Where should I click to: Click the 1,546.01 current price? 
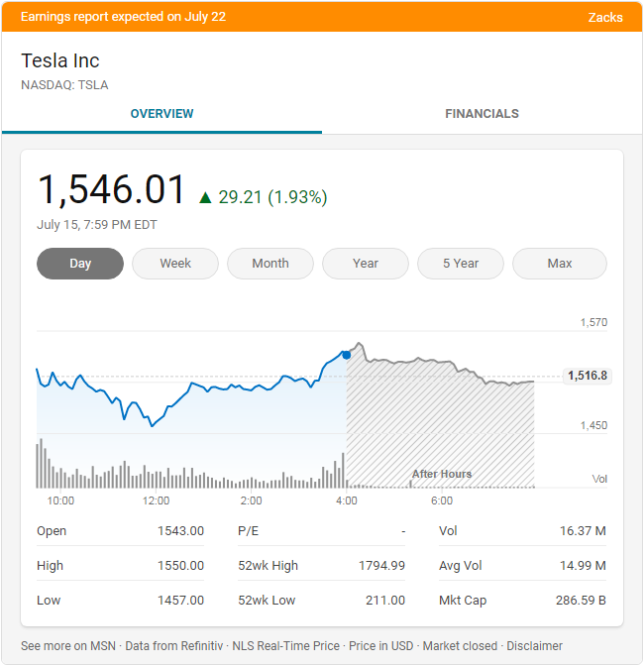click(x=111, y=190)
